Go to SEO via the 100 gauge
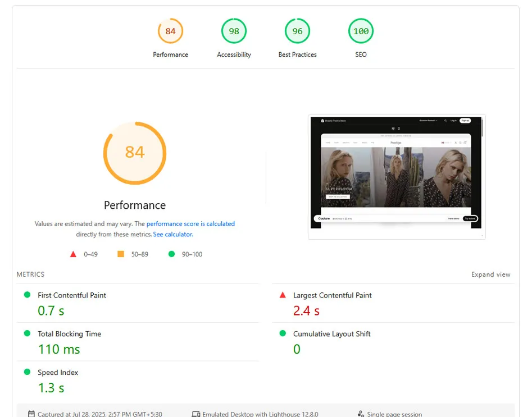This screenshot has width=532, height=417. (x=361, y=31)
